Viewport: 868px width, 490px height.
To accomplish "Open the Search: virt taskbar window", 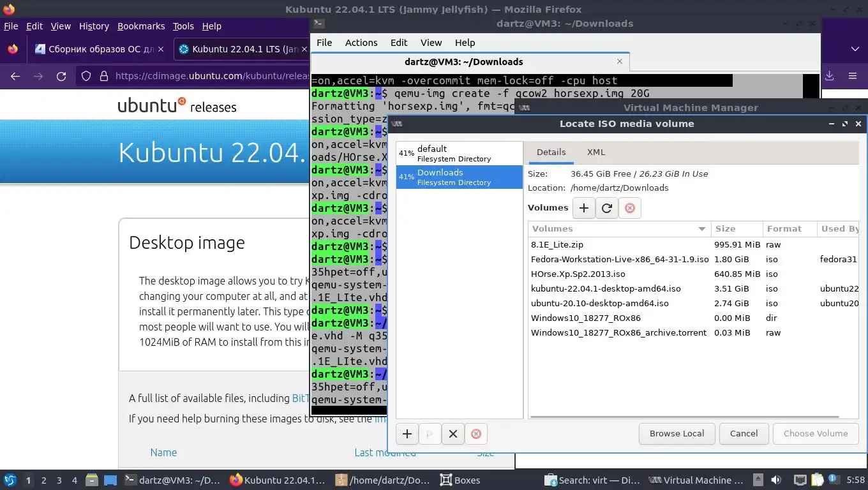I will (x=592, y=480).
